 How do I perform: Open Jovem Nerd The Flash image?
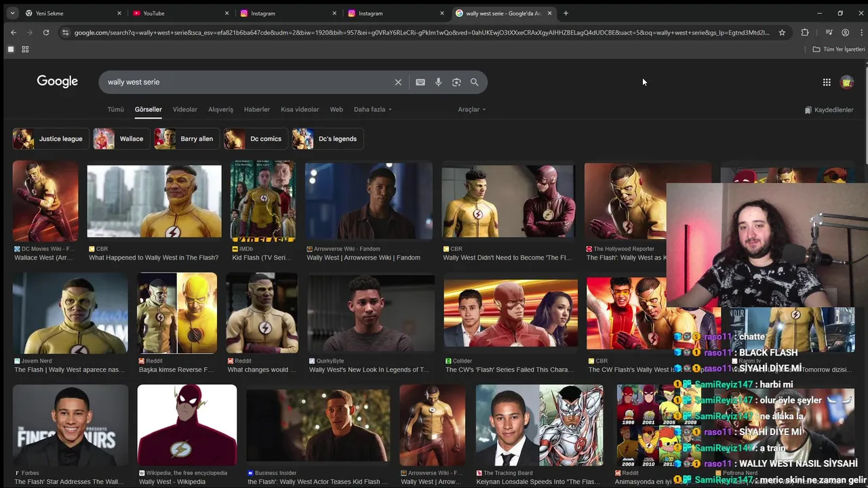pyautogui.click(x=71, y=312)
